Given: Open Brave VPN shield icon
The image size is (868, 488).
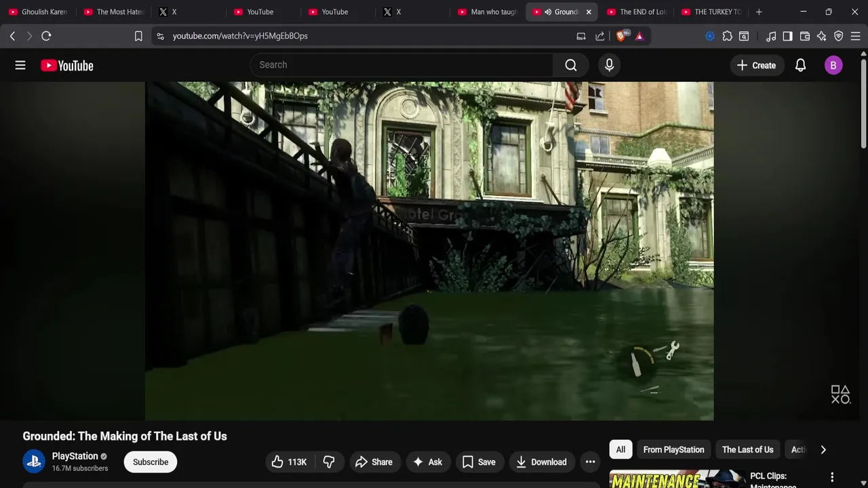Looking at the screenshot, I should click(x=839, y=36).
